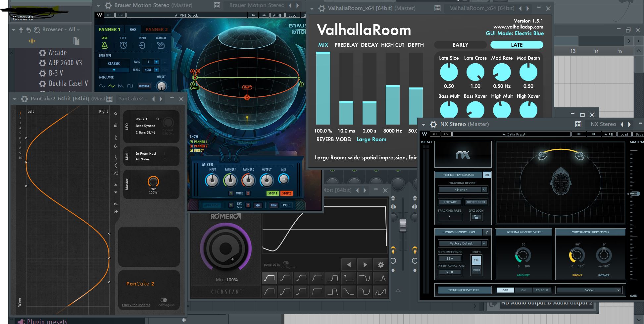
Task: Click the REVERSE button in Brauer Motion
Action: point(144,86)
